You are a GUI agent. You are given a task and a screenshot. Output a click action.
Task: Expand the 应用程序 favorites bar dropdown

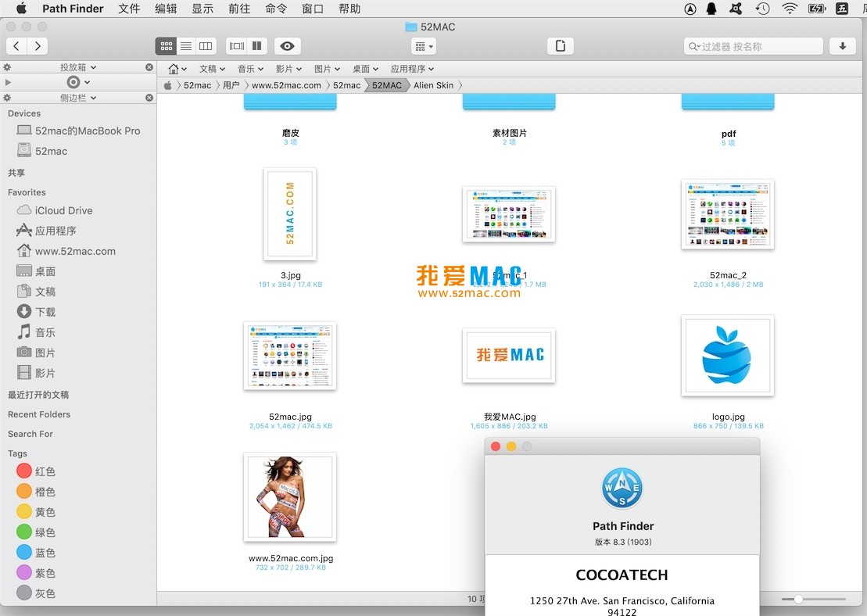click(x=413, y=69)
